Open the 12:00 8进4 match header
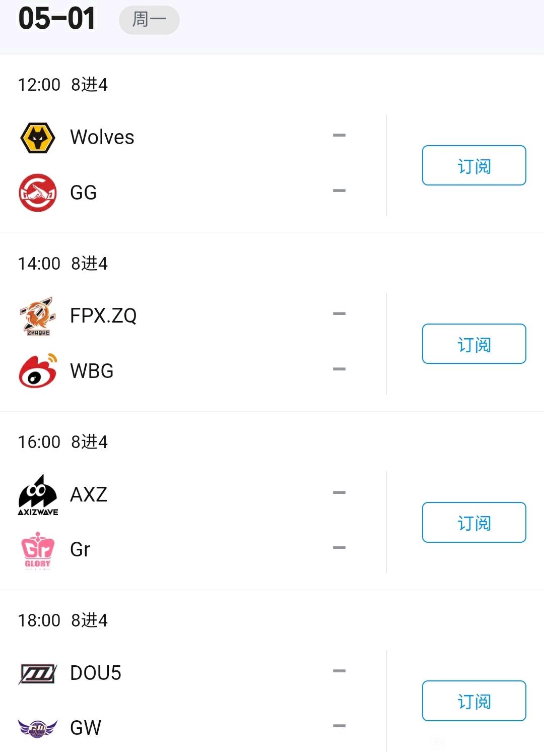 click(63, 85)
